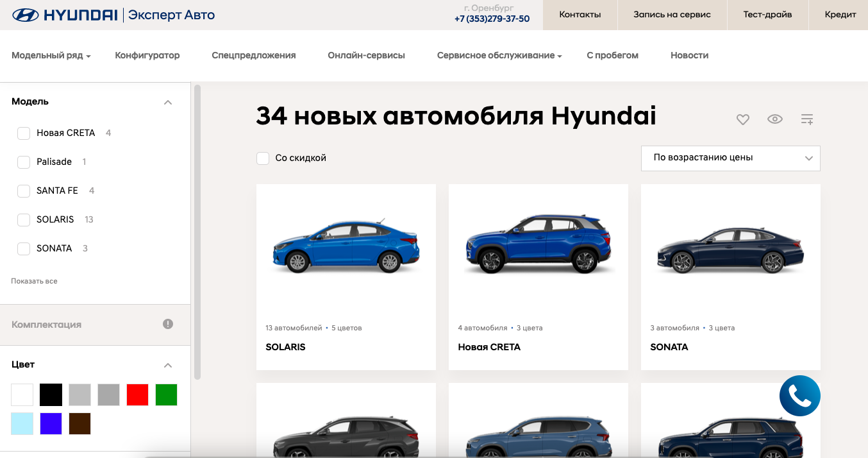The height and width of the screenshot is (458, 868).
Task: Open the blue SOLARIS car image
Action: tap(346, 246)
